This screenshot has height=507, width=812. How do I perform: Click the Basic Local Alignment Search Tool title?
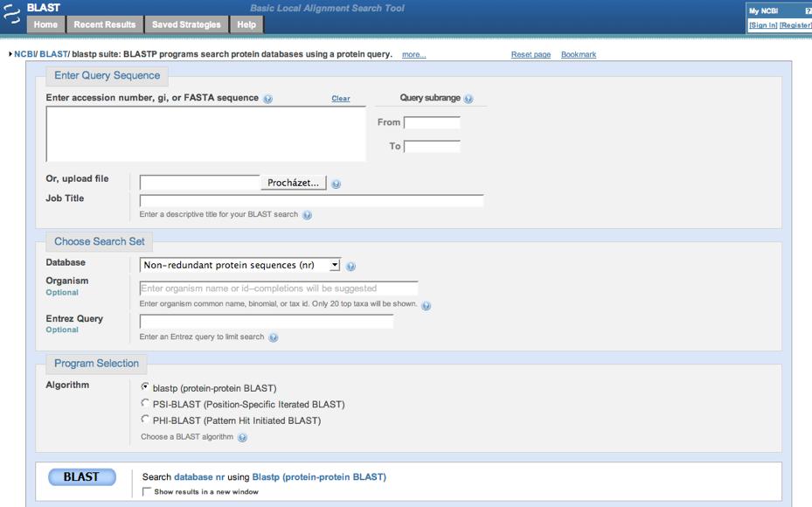click(327, 8)
